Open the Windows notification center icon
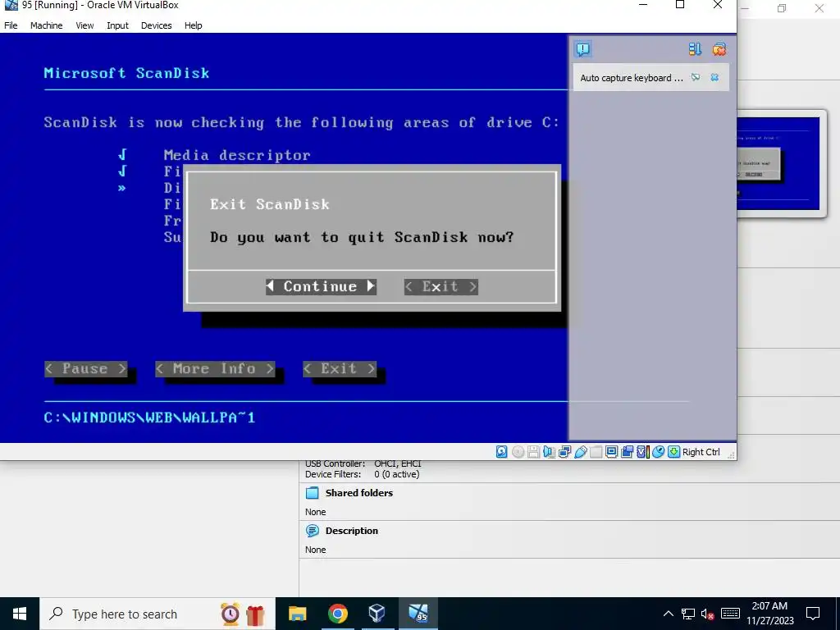Screen dimensions: 840x630 point(813,614)
